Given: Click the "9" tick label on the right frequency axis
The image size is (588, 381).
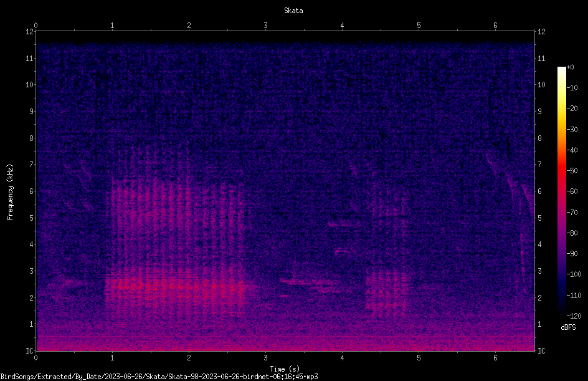Looking at the screenshot, I should [539, 112].
